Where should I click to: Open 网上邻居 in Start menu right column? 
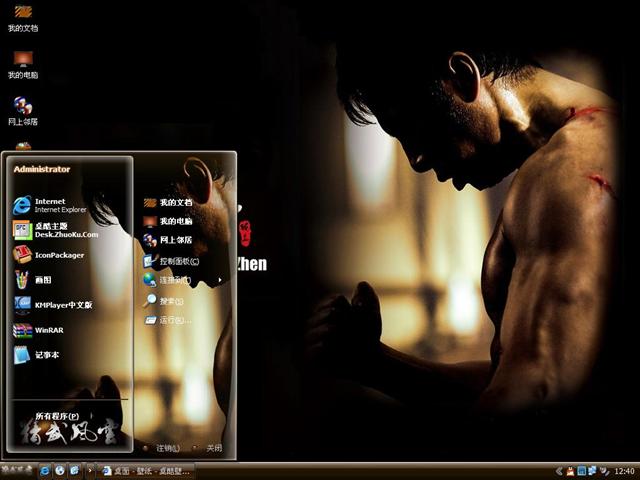coord(168,240)
